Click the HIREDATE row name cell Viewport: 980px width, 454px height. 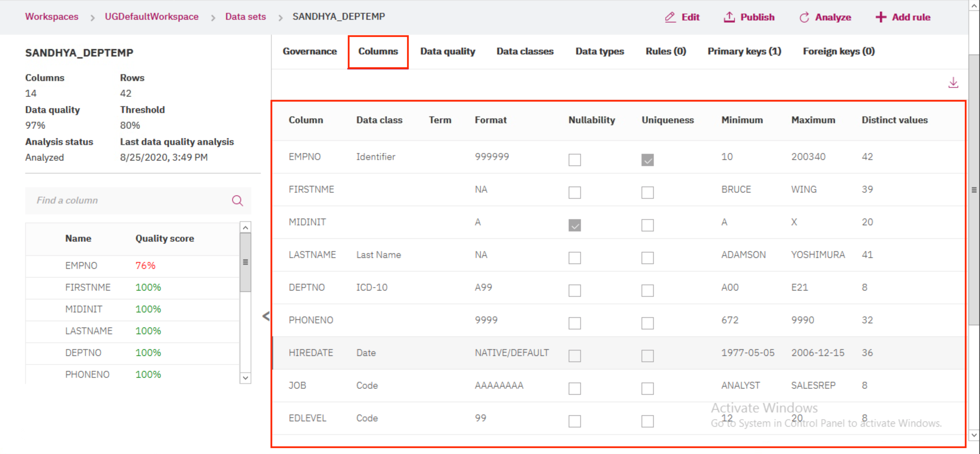[x=311, y=353]
